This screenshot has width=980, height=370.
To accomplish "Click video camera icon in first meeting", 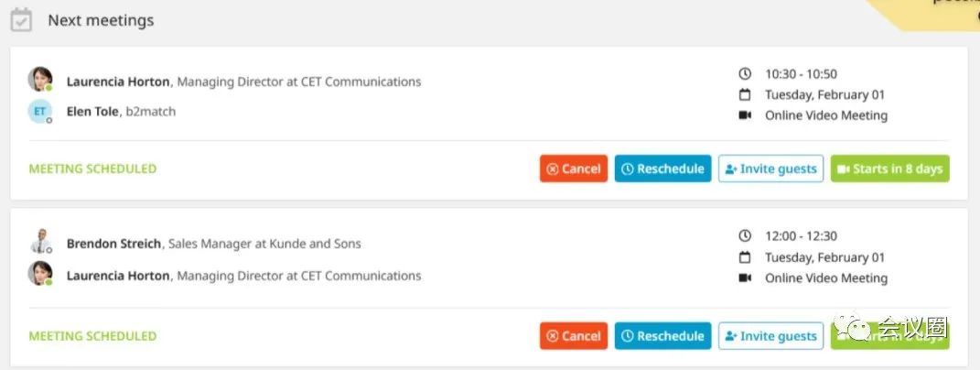I will (745, 115).
